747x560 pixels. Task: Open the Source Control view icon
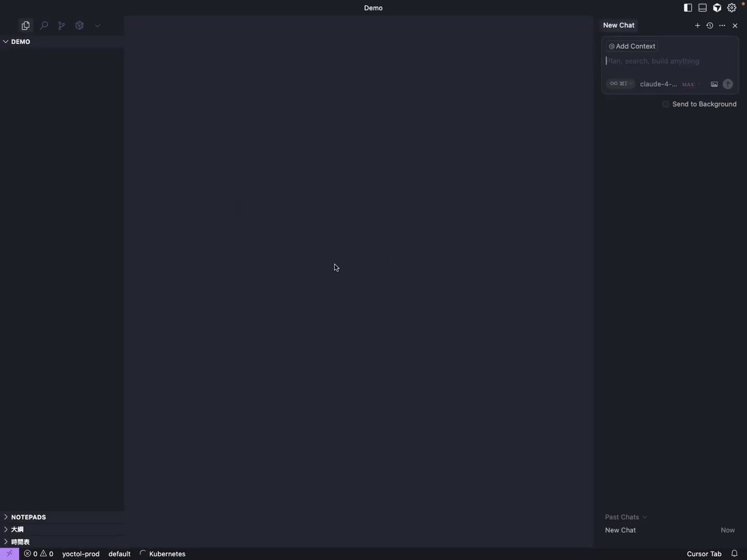point(62,25)
